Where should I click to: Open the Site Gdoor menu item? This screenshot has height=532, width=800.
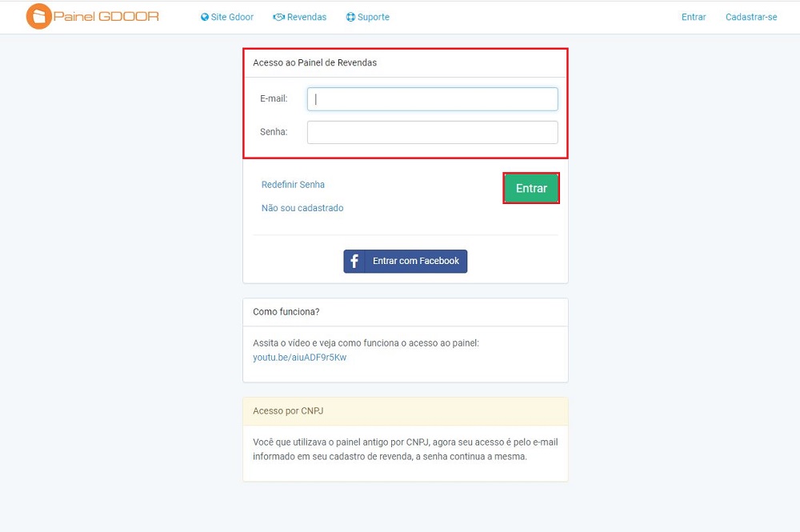tap(227, 17)
